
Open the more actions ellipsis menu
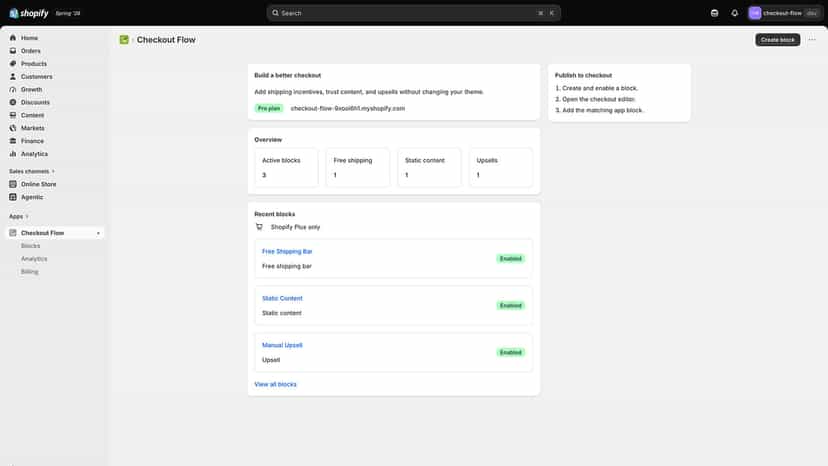coord(812,40)
